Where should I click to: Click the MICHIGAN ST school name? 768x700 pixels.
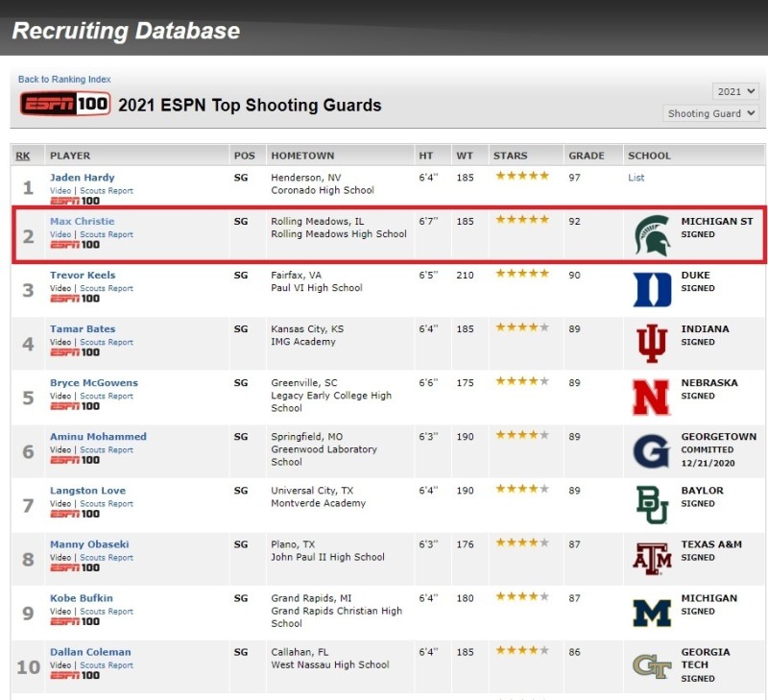[x=717, y=222]
